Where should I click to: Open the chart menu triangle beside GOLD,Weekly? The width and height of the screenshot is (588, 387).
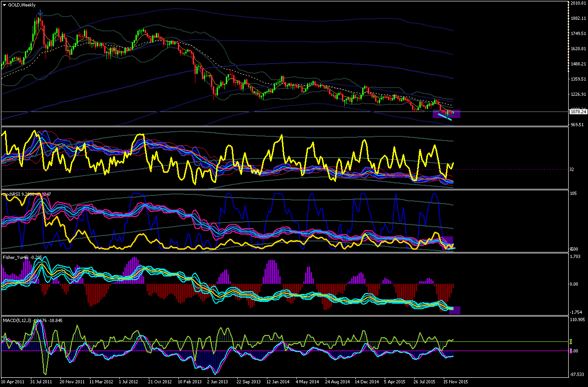pyautogui.click(x=4, y=5)
